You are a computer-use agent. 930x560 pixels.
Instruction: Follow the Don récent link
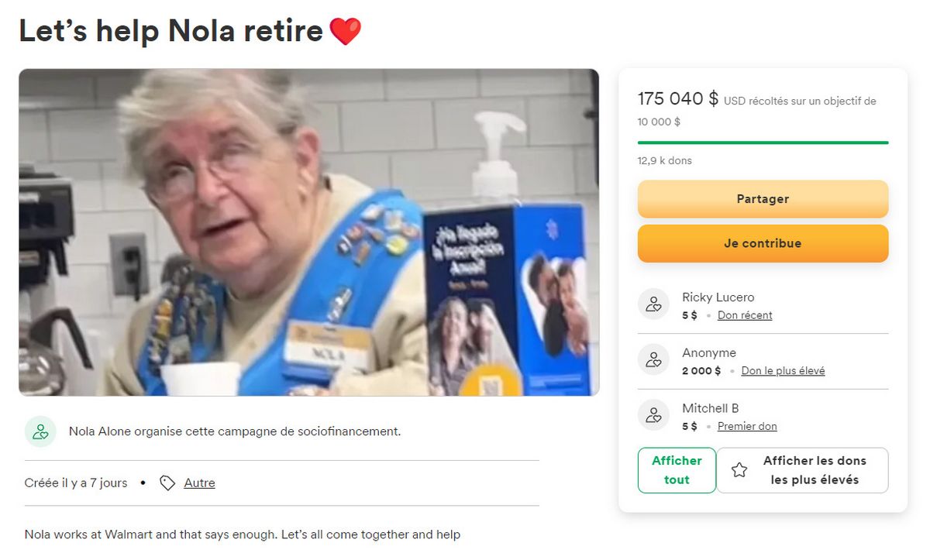coord(745,315)
